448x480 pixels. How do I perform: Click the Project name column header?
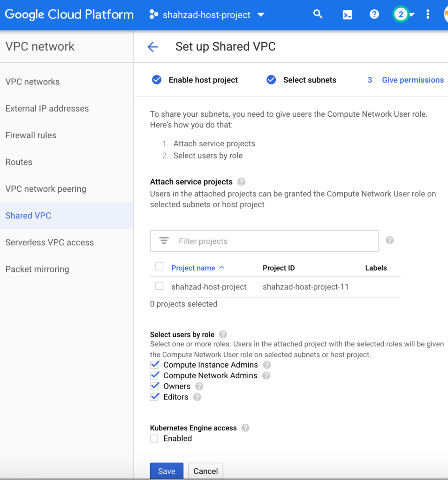(x=193, y=268)
